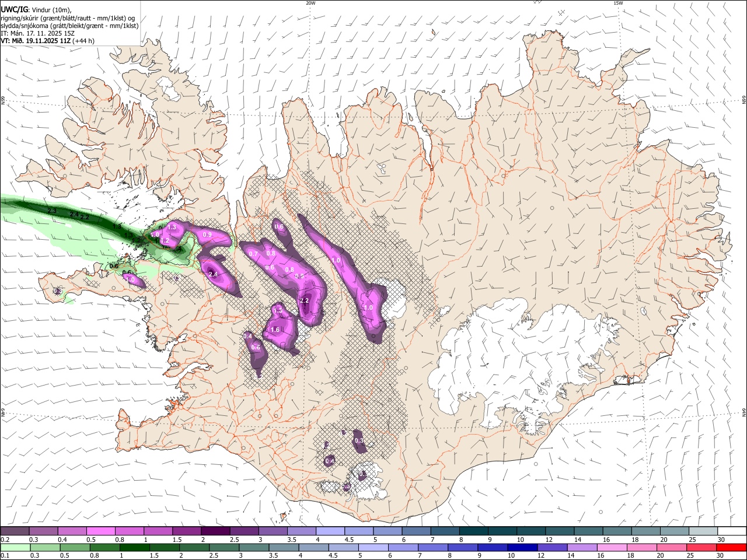The height and width of the screenshot is (560, 747).
Task: Select the 'VT: Mið. 19.11.2025 11Z (+44 h)' line
Action: point(47,41)
